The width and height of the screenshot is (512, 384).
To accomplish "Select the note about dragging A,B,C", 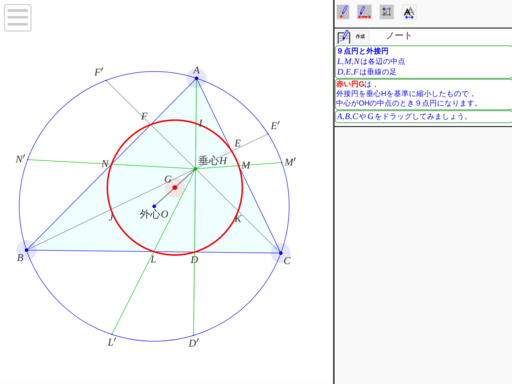I will click(423, 117).
